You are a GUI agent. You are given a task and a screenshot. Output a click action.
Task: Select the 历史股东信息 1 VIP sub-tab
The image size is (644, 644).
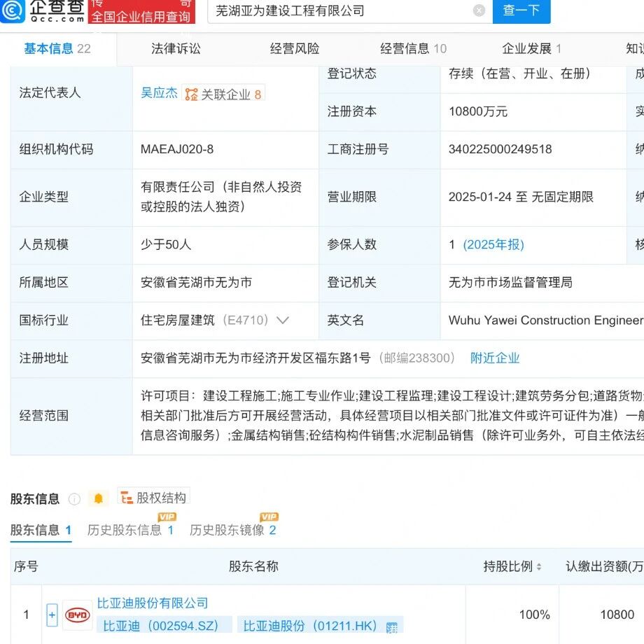click(131, 530)
